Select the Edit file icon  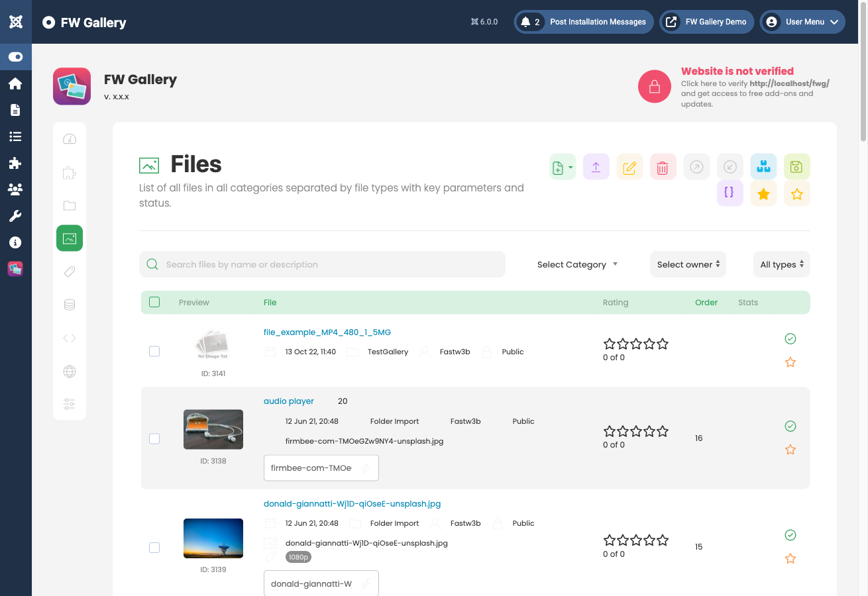(629, 166)
